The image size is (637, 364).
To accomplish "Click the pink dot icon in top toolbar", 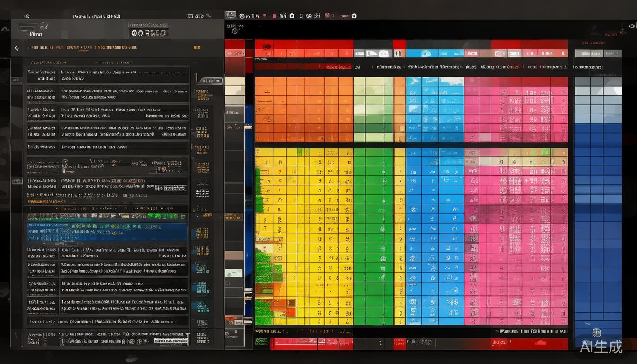I will tap(274, 16).
